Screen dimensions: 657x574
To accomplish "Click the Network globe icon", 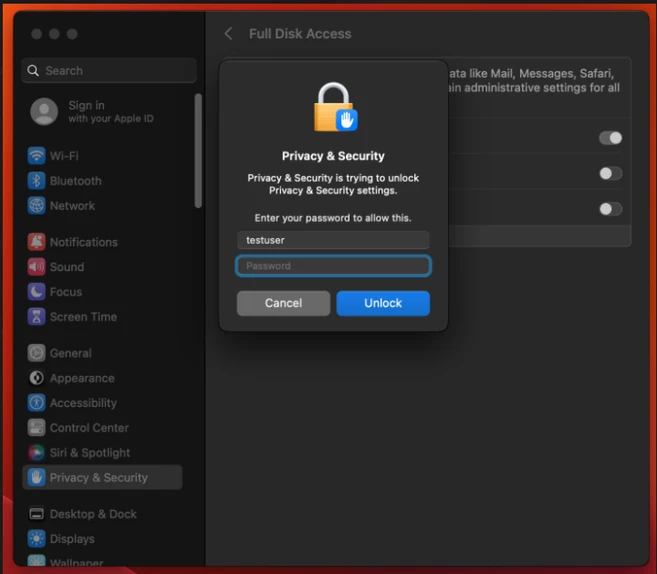I will [x=36, y=206].
